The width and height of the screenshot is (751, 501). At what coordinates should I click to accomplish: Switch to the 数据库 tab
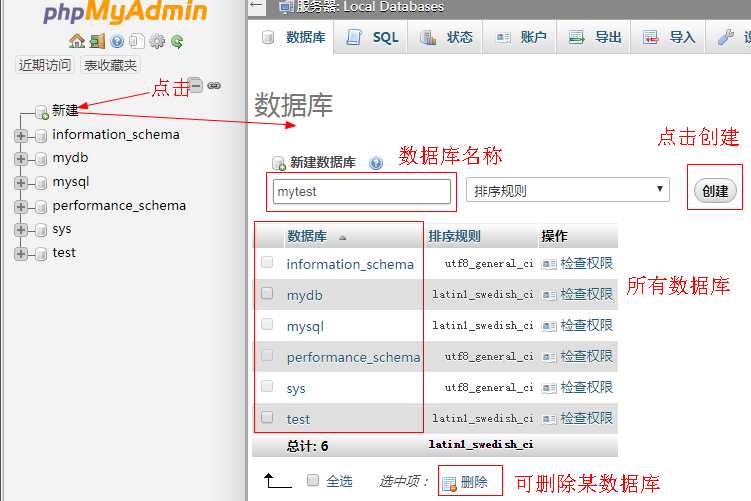[294, 37]
